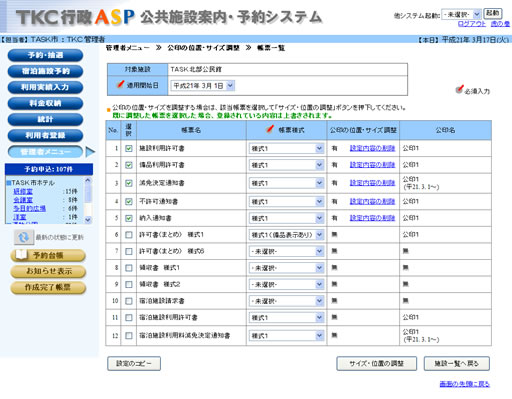512x399 pixels.
Task: Check row 8 領収書 様式1
Action: (x=129, y=268)
